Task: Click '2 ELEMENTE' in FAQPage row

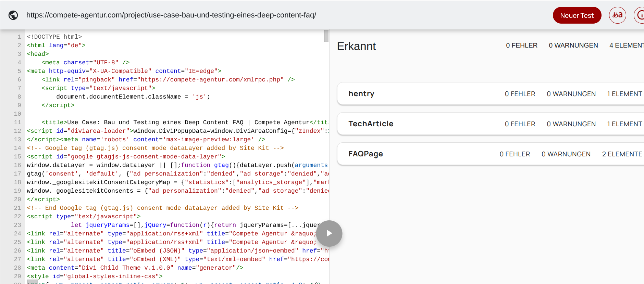Action: pos(622,154)
